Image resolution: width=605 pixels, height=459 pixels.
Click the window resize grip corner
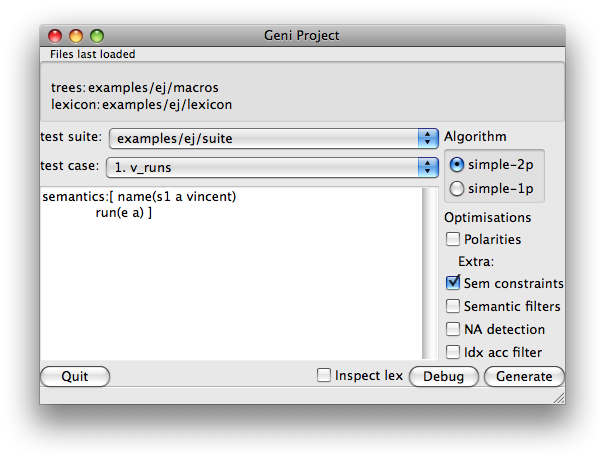(559, 398)
